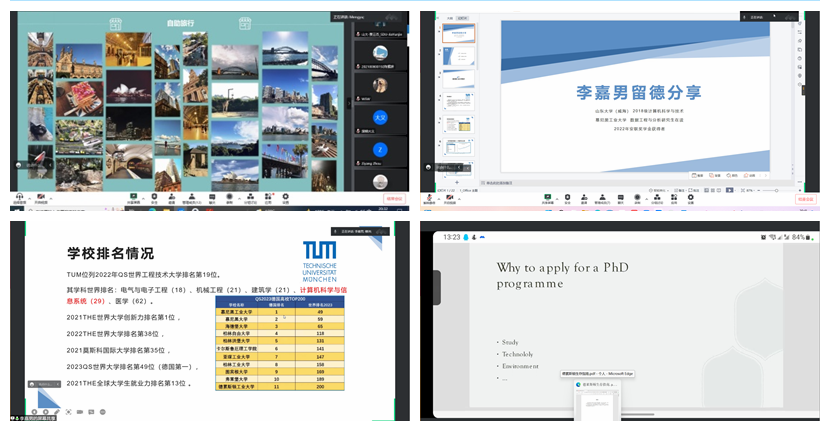The height and width of the screenshot is (430, 830).
Task: Open the Security (安全) icon in the travel-photos meeting
Action: tap(155, 197)
